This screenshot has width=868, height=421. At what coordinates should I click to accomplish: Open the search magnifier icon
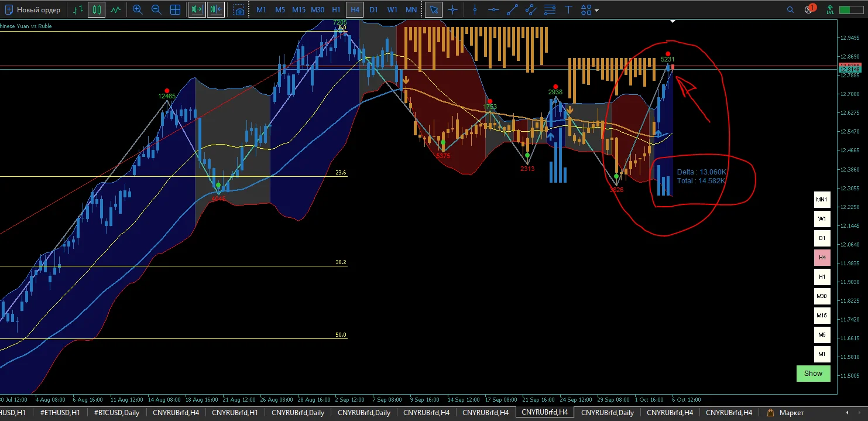(790, 10)
